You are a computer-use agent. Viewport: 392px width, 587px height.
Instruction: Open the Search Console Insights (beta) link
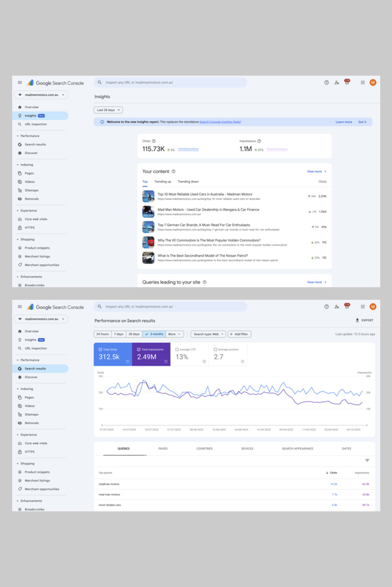pos(220,122)
